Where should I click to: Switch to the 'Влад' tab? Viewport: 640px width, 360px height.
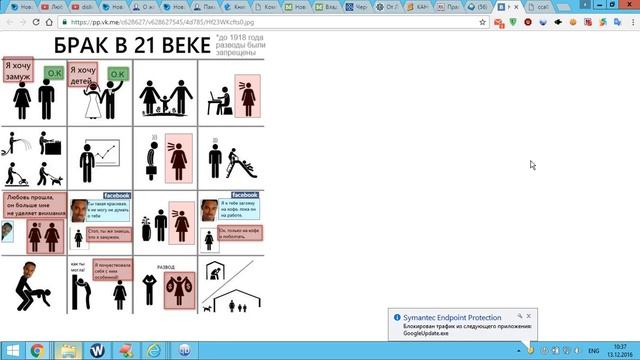point(327,7)
